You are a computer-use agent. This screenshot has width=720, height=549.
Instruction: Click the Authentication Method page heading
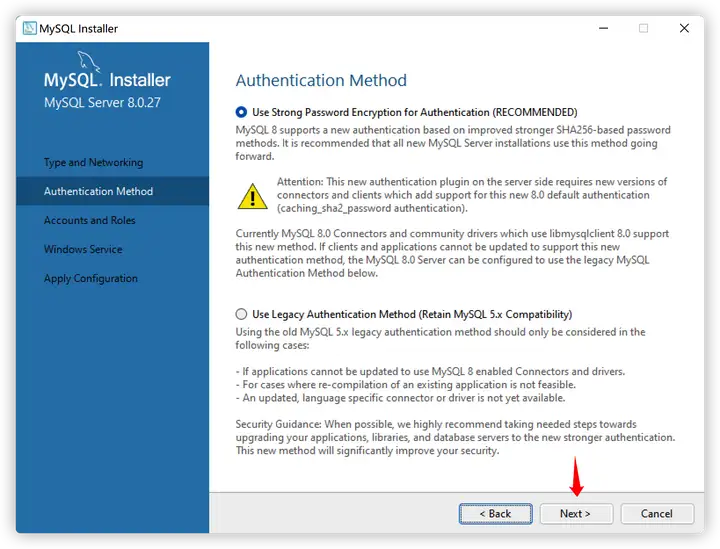click(x=321, y=80)
